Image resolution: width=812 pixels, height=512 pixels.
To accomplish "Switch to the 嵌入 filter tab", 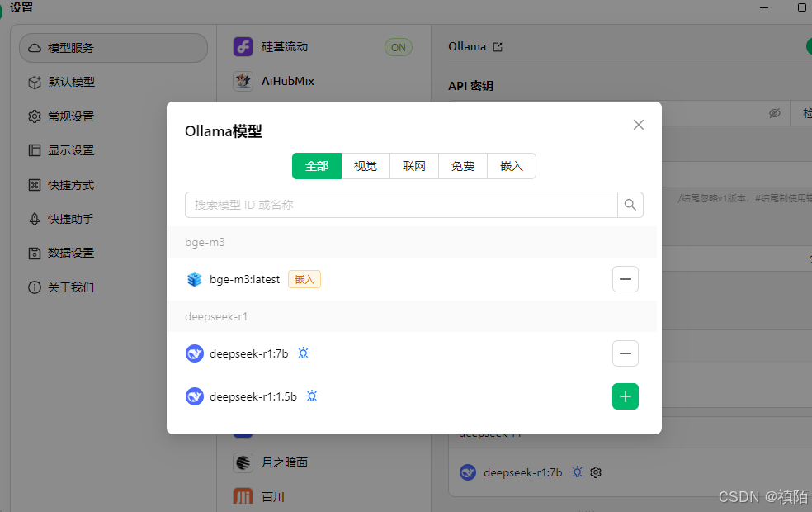I will [x=512, y=166].
